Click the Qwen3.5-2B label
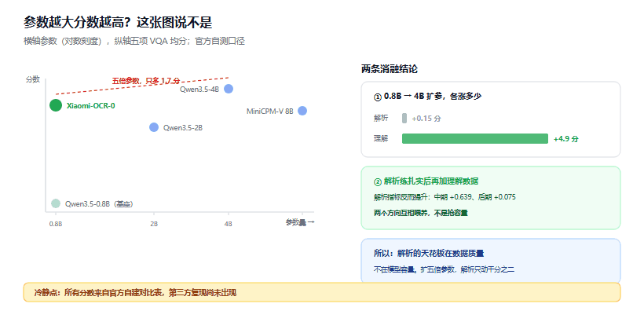Viewport: 644px width, 311px height. 183,128
